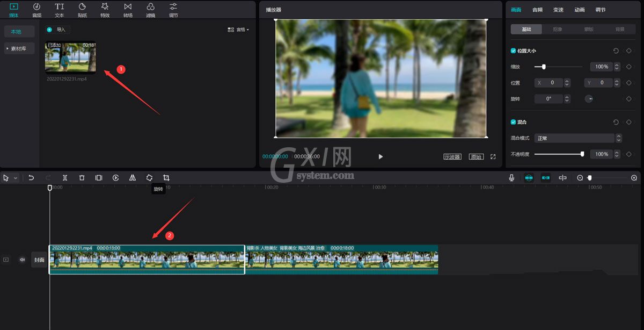Add keyframe for 不透明度 opacity
644x330 pixels.
pos(629,154)
